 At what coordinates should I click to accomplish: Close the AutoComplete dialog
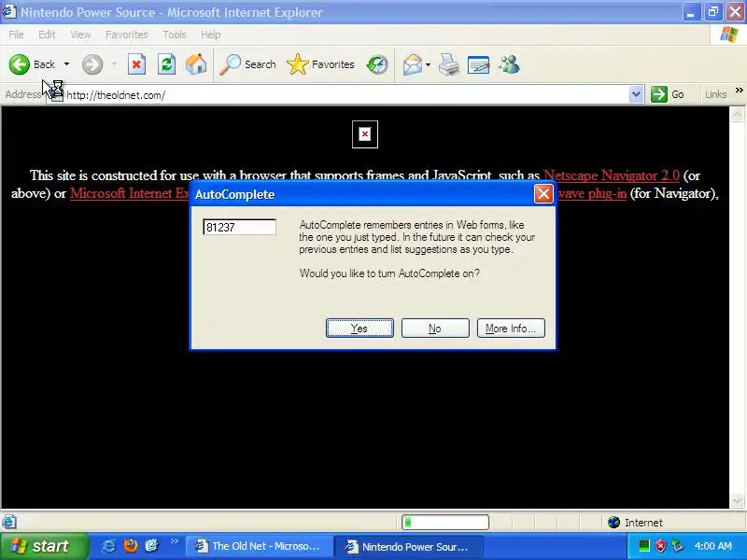pos(543,194)
